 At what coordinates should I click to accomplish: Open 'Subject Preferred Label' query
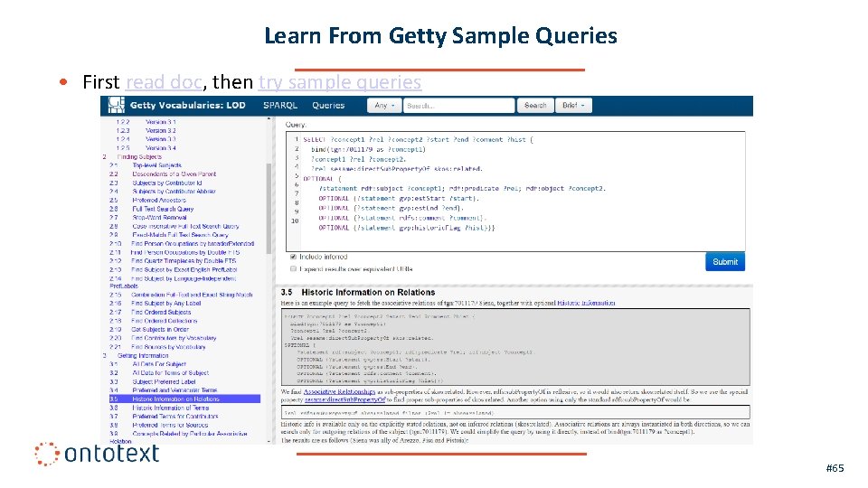coord(164,381)
